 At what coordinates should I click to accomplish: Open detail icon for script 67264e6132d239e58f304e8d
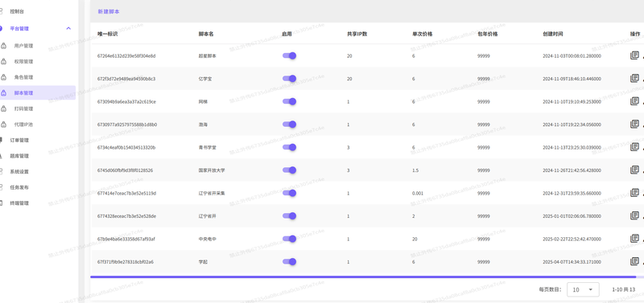coord(634,55)
